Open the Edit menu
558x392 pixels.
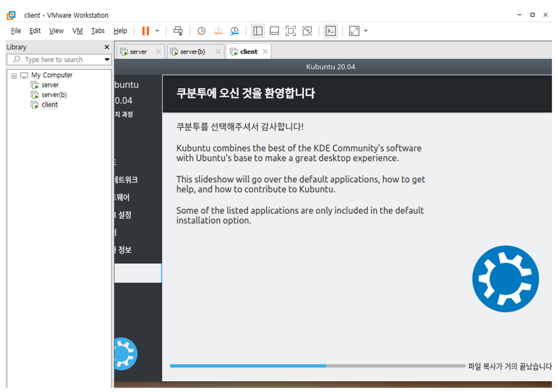pyautogui.click(x=35, y=31)
